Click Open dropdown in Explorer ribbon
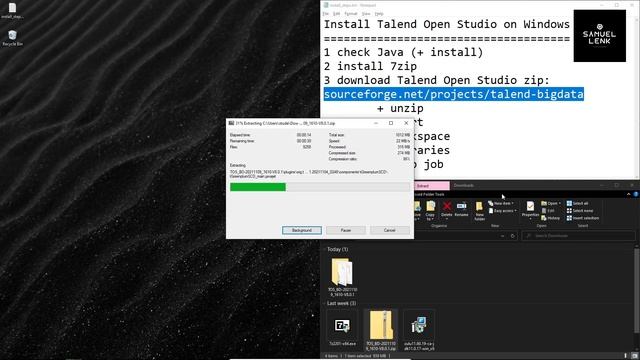640x360 pixels. (550, 203)
